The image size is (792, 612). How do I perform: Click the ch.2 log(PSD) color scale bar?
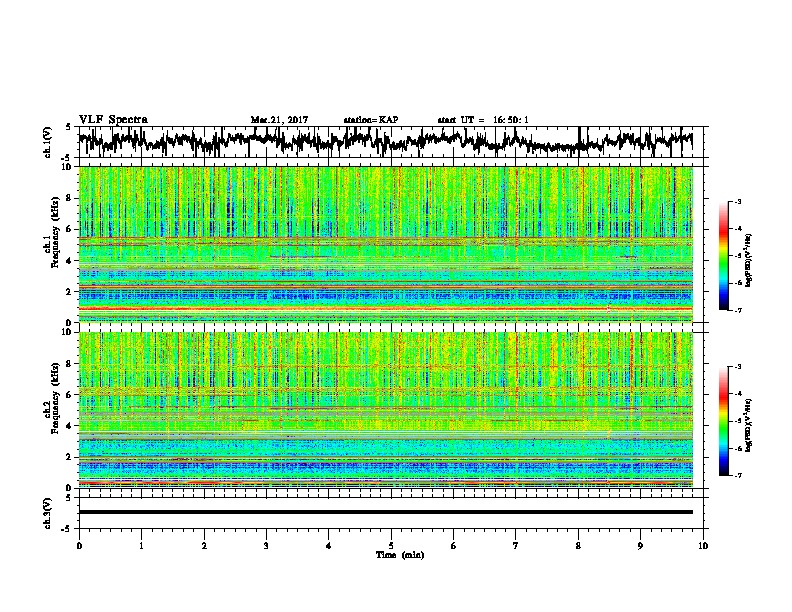point(724,421)
